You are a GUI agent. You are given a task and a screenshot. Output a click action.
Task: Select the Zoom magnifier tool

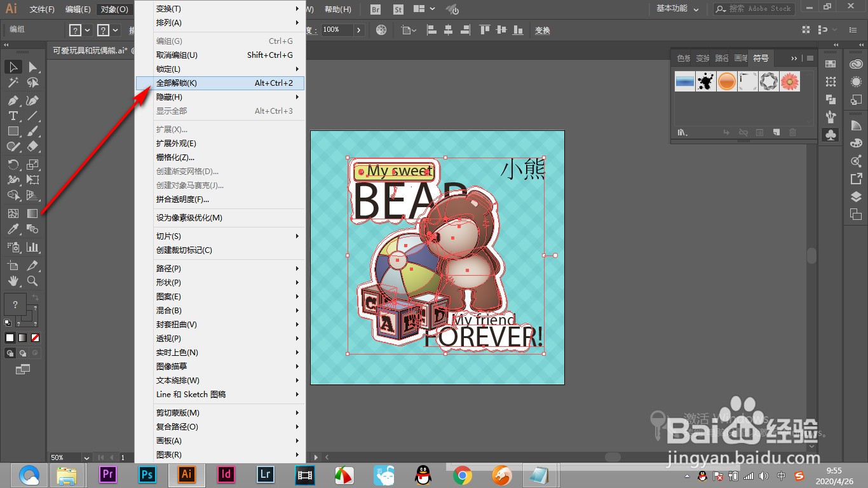pyautogui.click(x=32, y=281)
